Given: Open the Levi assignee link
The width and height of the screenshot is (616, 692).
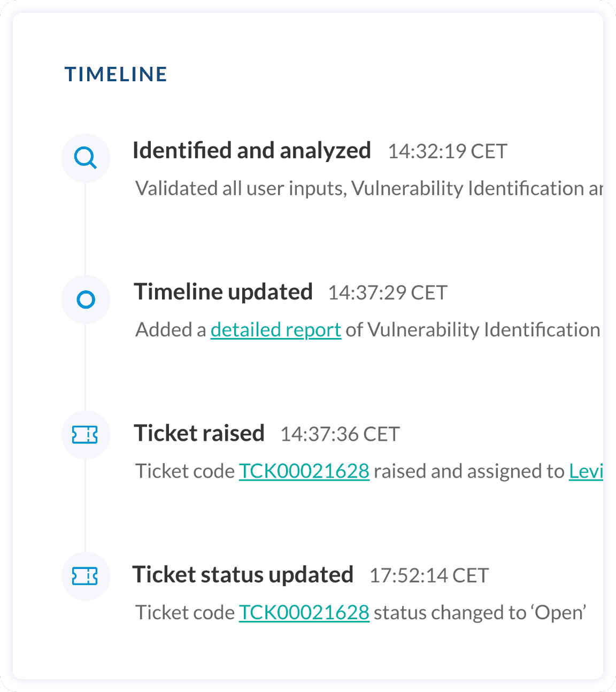Looking at the screenshot, I should pos(586,471).
